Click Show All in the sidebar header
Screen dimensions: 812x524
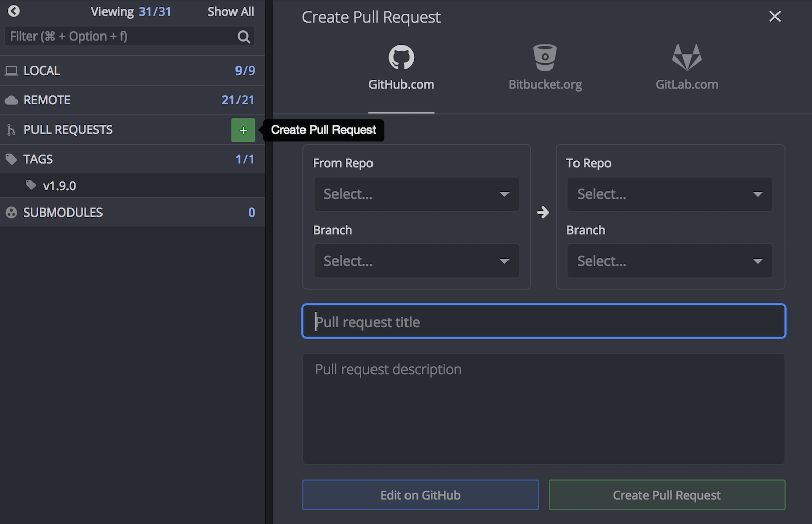tap(231, 11)
